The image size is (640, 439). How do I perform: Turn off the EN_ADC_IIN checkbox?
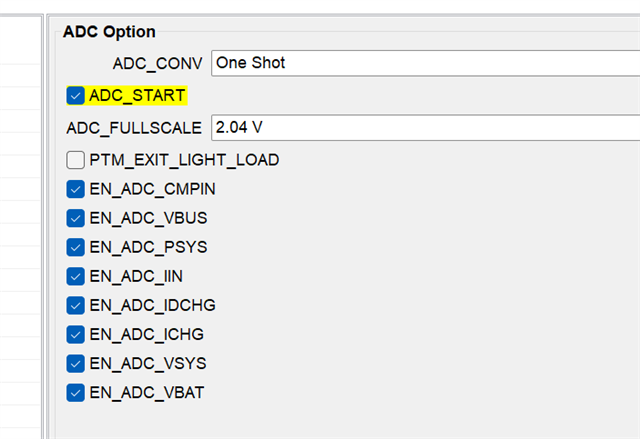coord(75,275)
